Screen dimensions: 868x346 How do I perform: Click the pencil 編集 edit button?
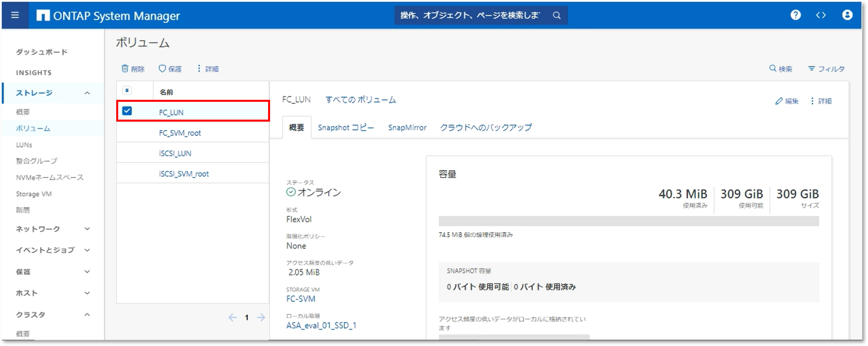pos(786,101)
